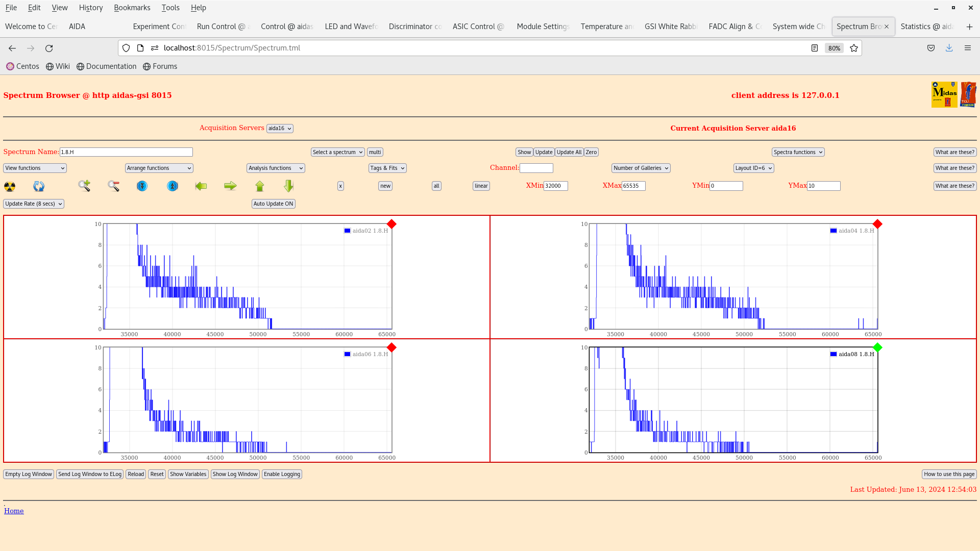This screenshot has width=980, height=551.
Task: Follow the Home link
Action: click(x=14, y=511)
